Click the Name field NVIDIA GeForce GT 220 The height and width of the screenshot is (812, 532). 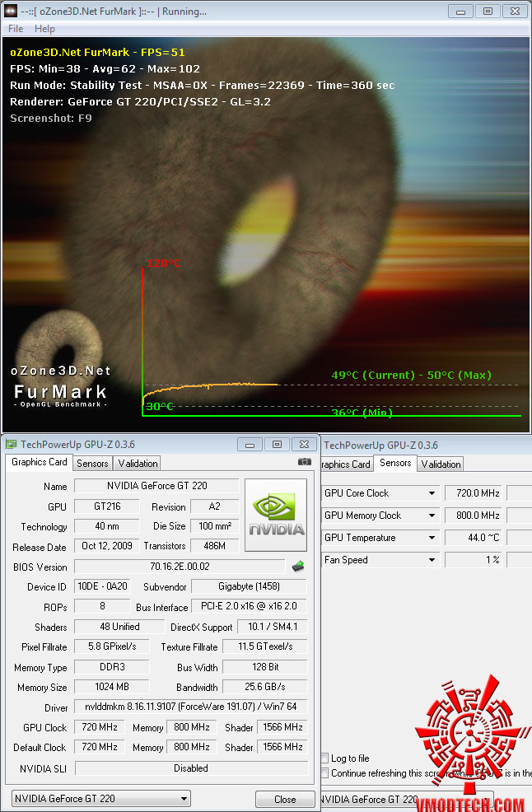click(156, 486)
